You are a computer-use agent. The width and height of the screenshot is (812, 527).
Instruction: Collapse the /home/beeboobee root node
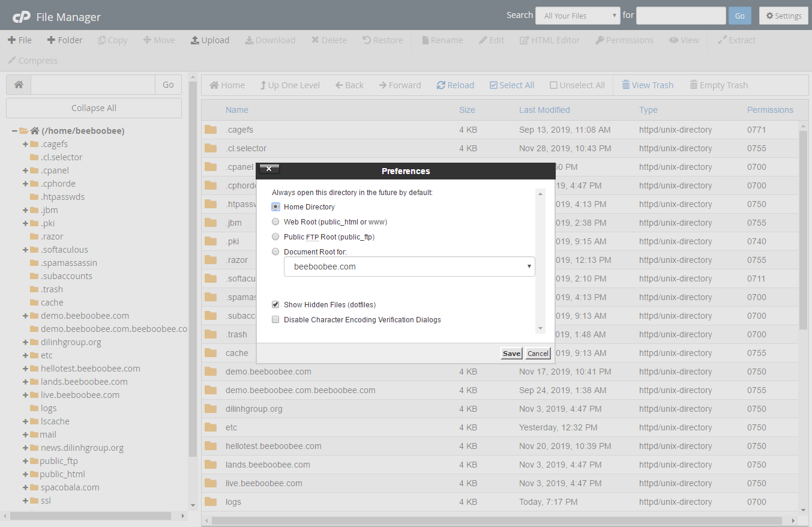[14, 131]
